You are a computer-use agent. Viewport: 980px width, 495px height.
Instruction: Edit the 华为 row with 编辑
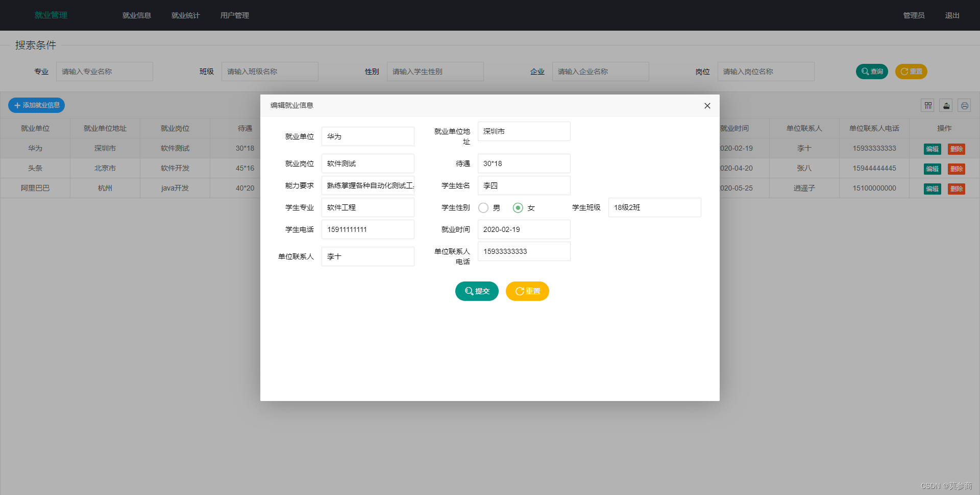coord(933,149)
